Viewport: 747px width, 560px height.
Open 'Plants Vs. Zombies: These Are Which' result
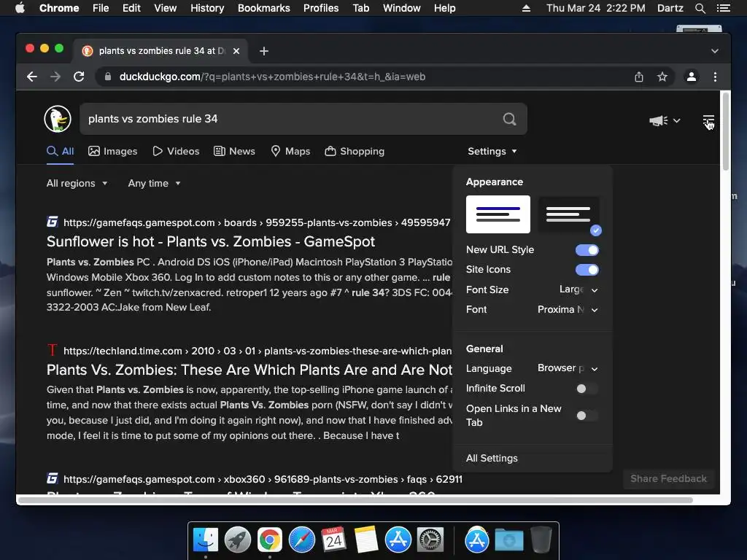[249, 370]
